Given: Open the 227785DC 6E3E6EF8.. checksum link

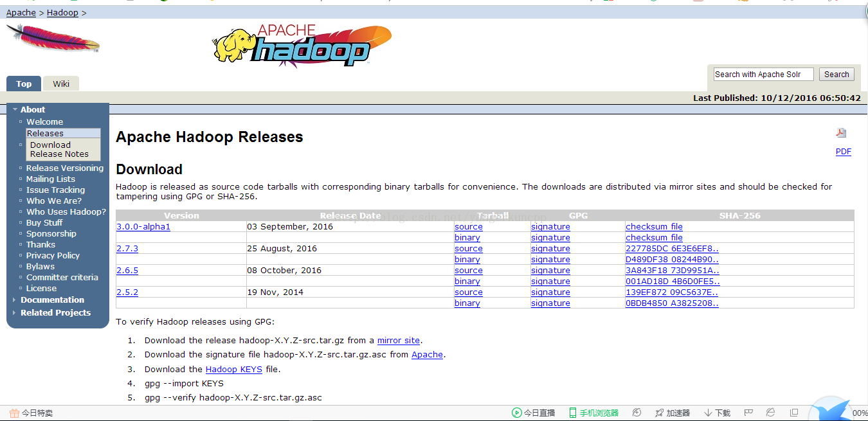Looking at the screenshot, I should point(673,249).
